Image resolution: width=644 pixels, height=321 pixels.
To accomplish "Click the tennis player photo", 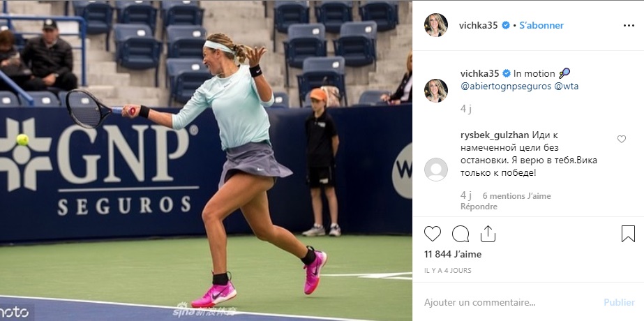I will pos(206,160).
